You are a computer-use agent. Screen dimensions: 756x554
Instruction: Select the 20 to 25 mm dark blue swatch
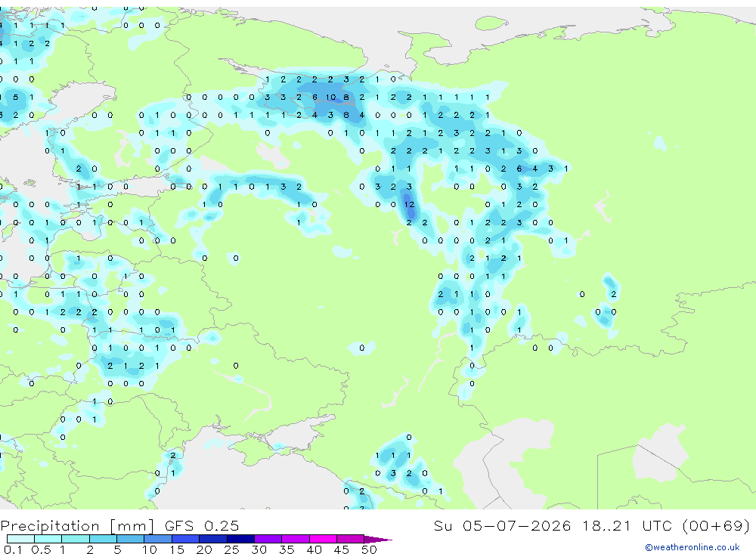(213, 539)
